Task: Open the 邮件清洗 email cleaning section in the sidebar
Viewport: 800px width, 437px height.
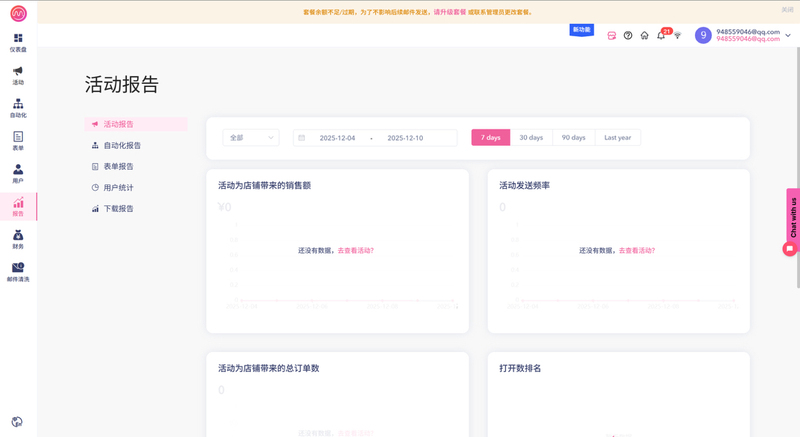Action: (18, 272)
